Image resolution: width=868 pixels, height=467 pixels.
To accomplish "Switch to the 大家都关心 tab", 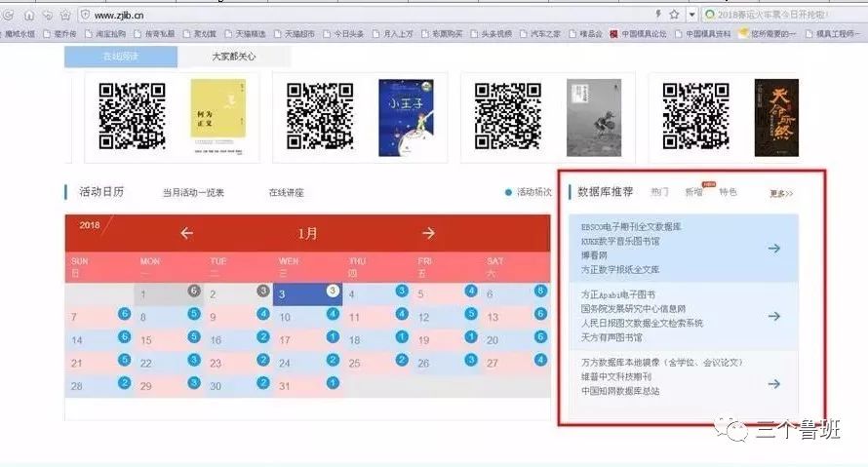I will [x=234, y=57].
